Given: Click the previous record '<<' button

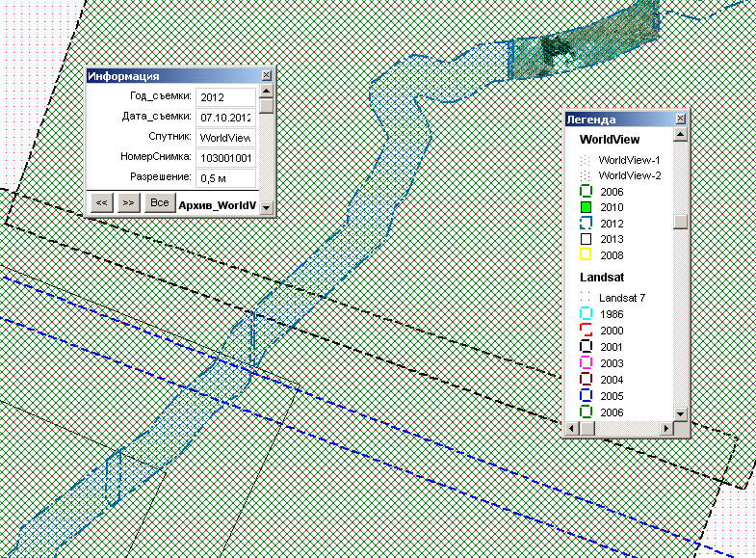Looking at the screenshot, I should [x=100, y=203].
